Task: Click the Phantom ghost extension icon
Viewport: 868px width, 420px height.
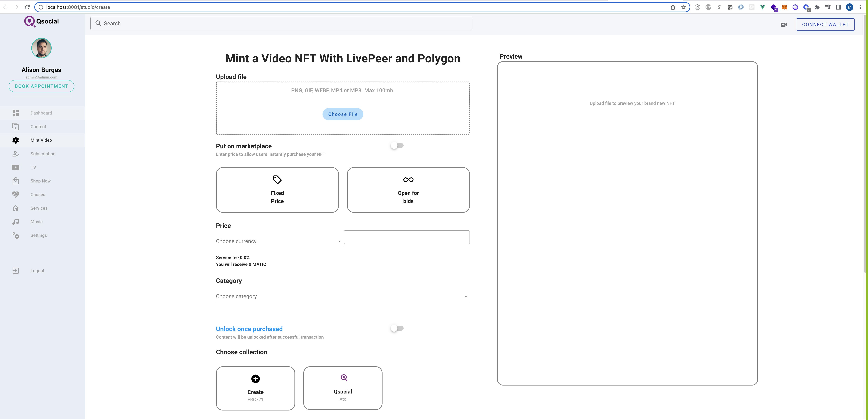Action: [x=795, y=7]
